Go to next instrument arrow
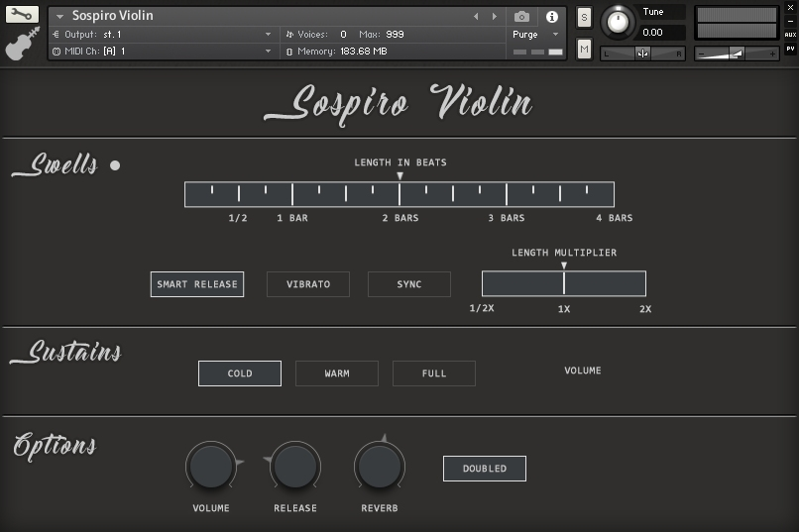The image size is (799, 532). click(495, 16)
